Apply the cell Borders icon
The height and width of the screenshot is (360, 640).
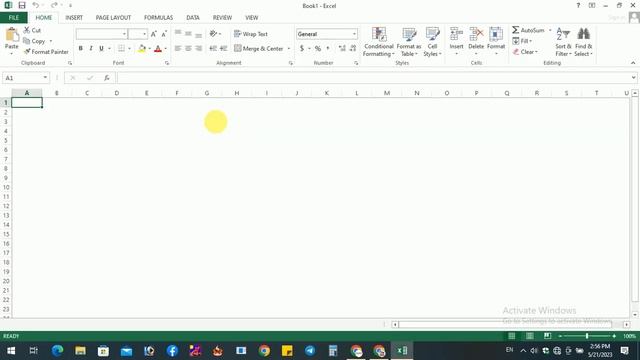pyautogui.click(x=121, y=49)
